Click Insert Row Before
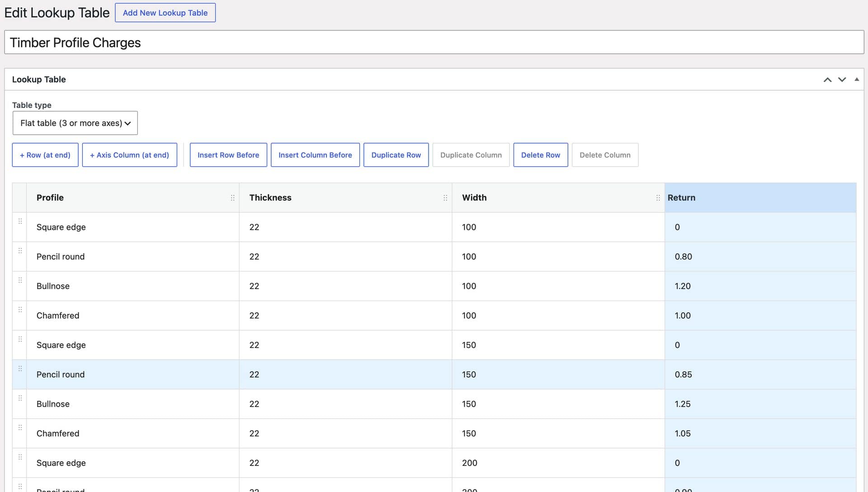Image resolution: width=868 pixels, height=492 pixels. [228, 155]
